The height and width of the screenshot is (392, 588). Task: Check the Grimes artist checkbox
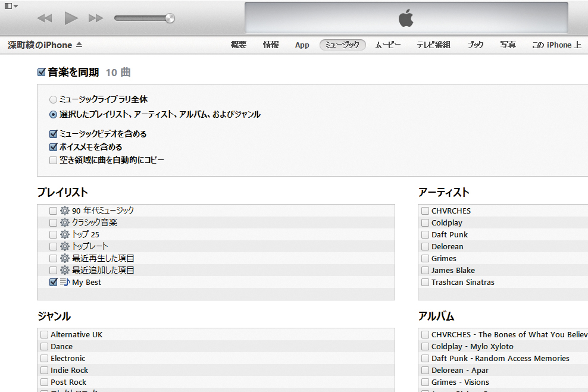click(426, 259)
